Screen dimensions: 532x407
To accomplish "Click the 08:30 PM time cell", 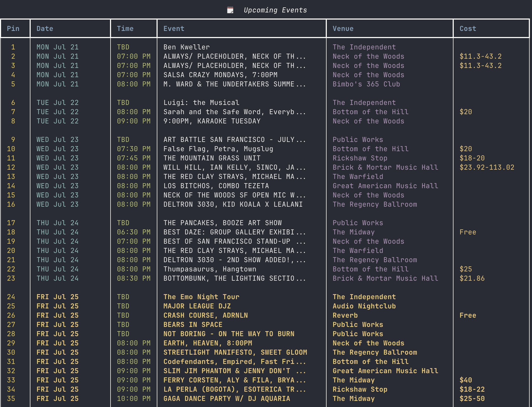I will 134,278.
